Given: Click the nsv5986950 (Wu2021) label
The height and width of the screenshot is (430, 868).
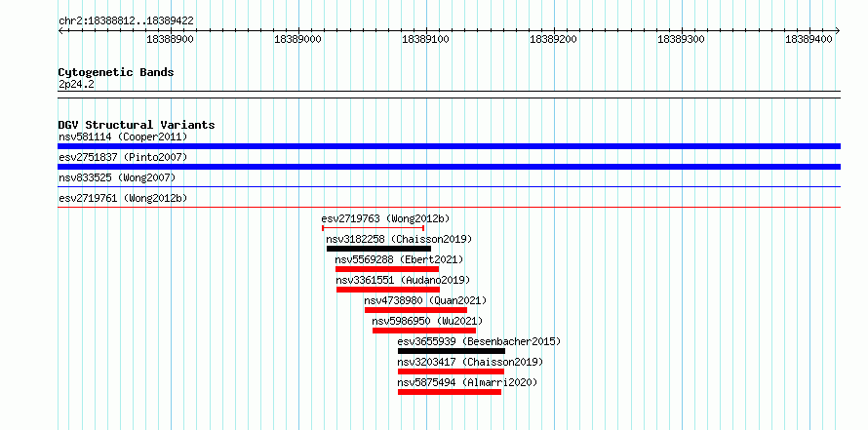Looking at the screenshot, I should (427, 321).
